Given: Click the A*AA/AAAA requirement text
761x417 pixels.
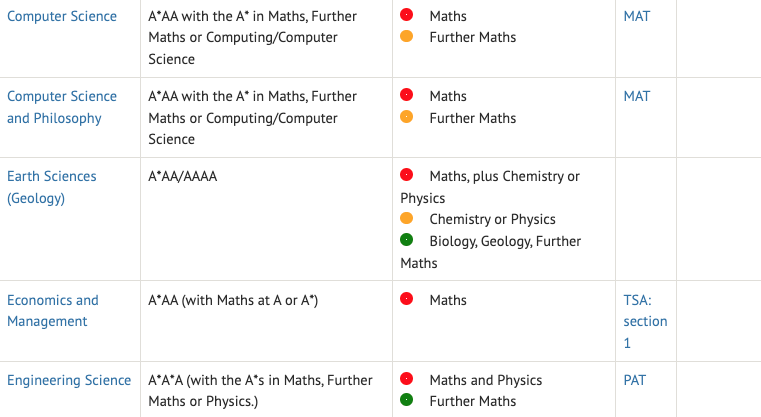Looking at the screenshot, I should coord(182,176).
